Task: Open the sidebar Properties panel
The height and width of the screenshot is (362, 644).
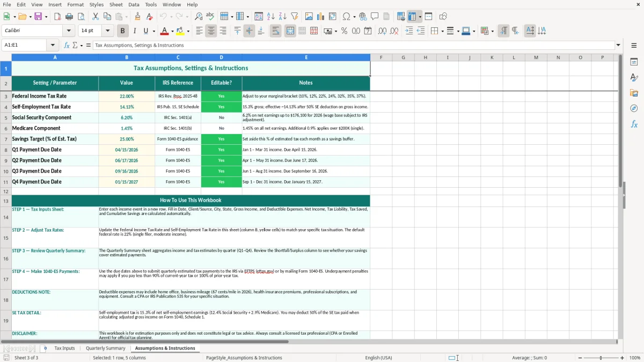Action: (634, 62)
